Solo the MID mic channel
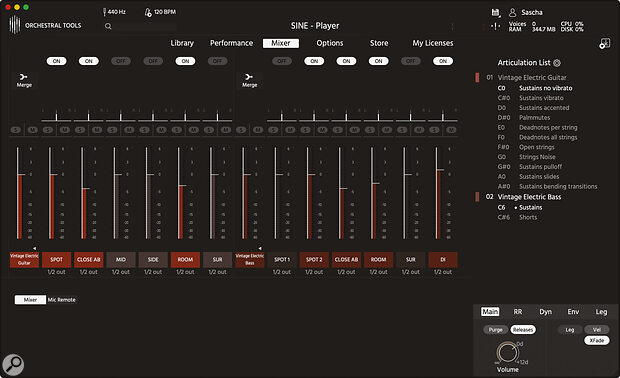This screenshot has height=378, width=620. pos(112,130)
